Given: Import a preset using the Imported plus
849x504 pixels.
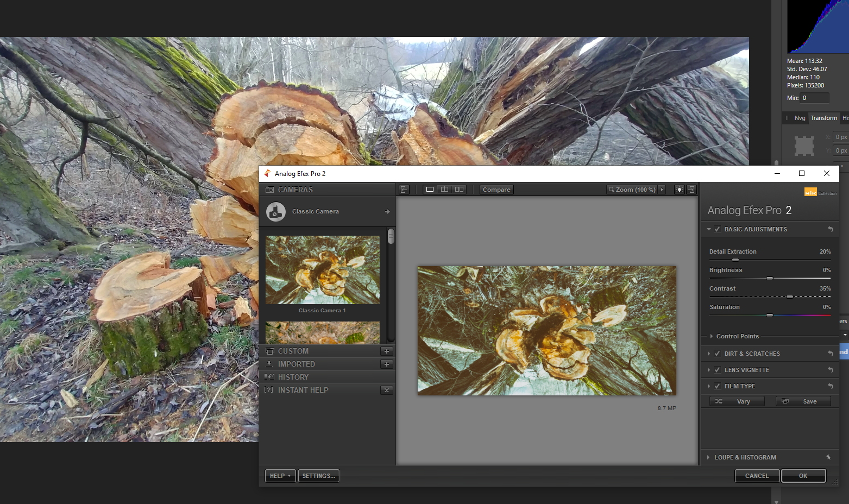Looking at the screenshot, I should [387, 364].
